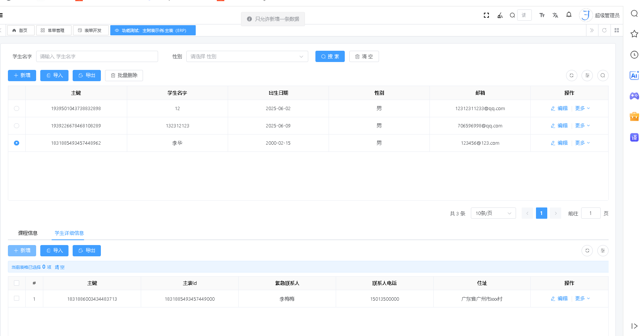Edit the row with student name 132312123
The width and height of the screenshot is (644, 336).
click(559, 126)
